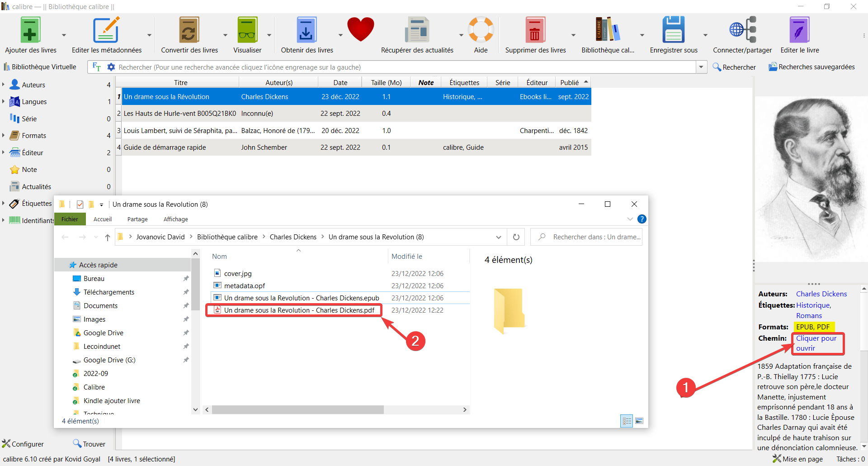Sort book list by Publié column
The image size is (868, 466).
tap(573, 82)
